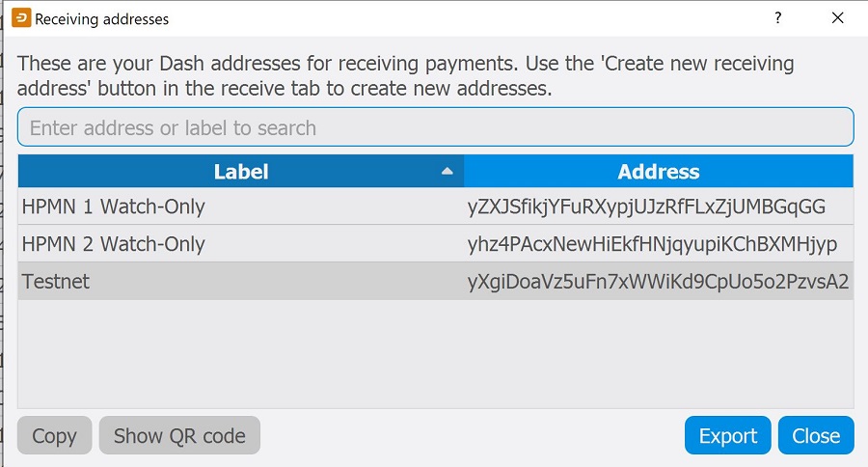This screenshot has width=868, height=467.
Task: Sort by the Label column header
Action: 241,171
